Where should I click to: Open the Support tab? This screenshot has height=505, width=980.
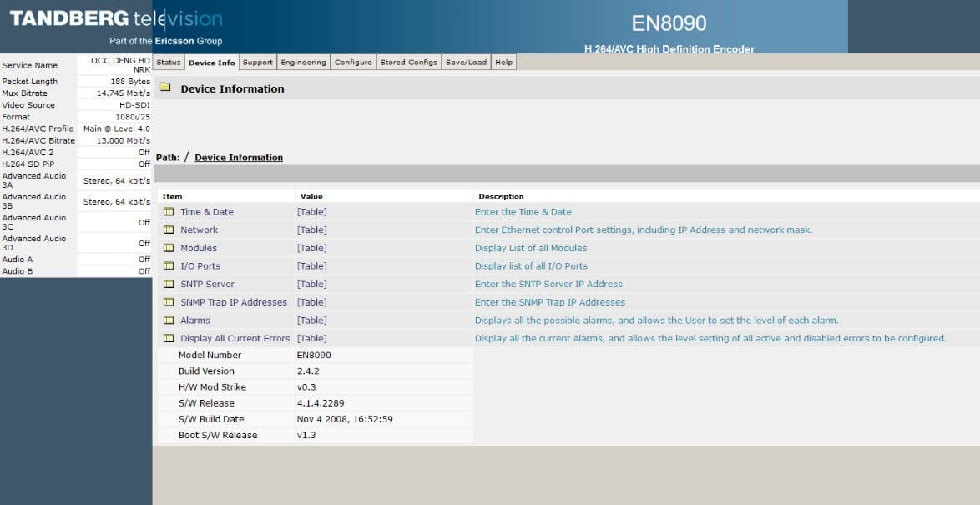point(257,61)
